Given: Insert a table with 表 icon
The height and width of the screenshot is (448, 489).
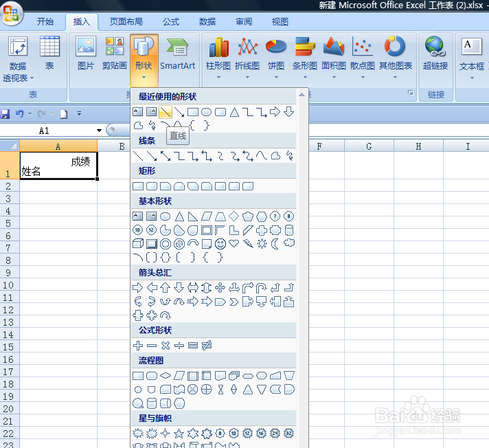Looking at the screenshot, I should tap(49, 54).
